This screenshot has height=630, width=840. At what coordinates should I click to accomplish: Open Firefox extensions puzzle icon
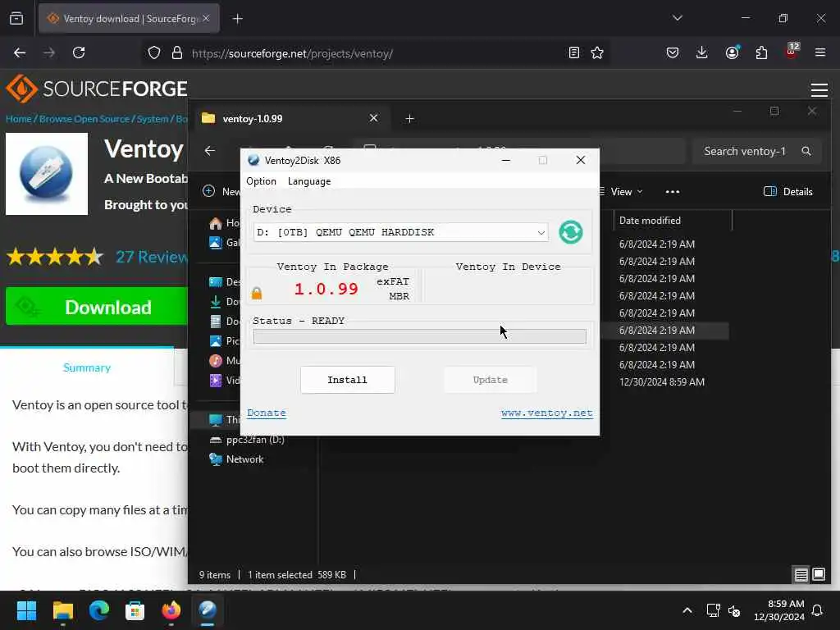[x=761, y=52]
